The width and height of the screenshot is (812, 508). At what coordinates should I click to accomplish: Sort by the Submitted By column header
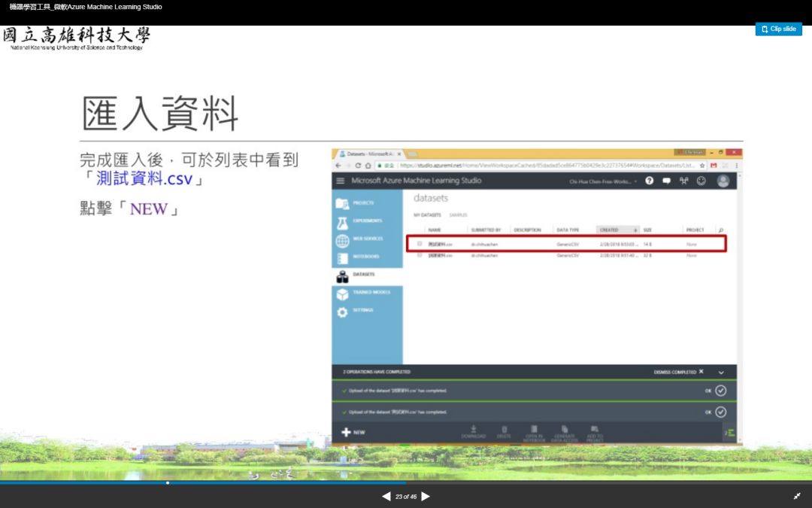[x=486, y=230]
